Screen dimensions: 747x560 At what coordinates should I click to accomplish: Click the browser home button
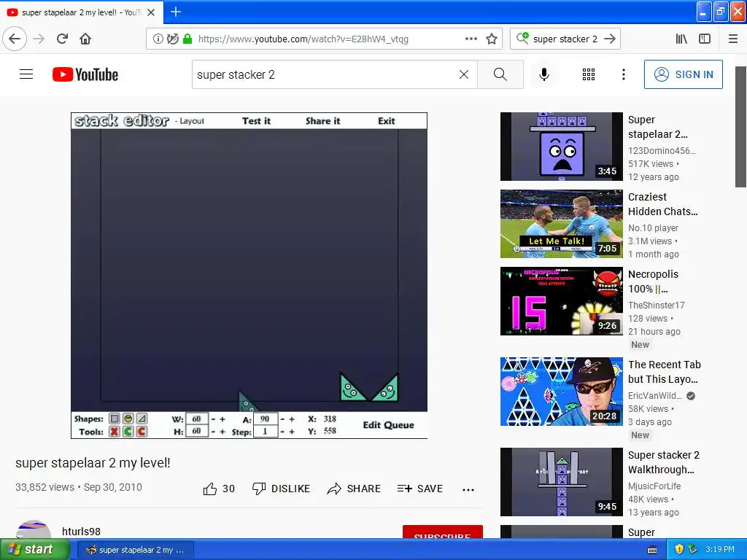point(85,39)
